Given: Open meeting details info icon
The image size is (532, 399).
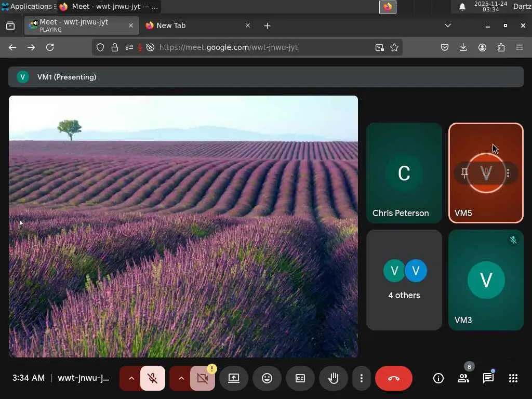Looking at the screenshot, I should coord(438,378).
